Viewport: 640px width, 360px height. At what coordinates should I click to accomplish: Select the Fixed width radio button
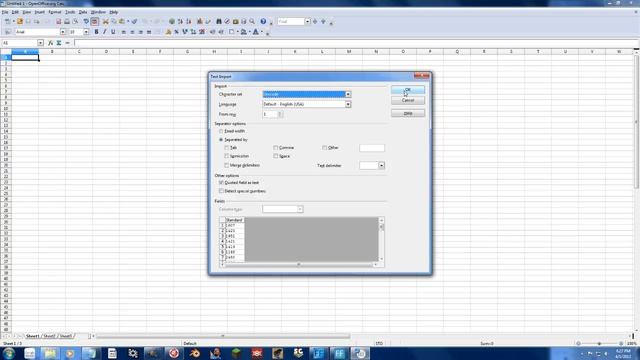click(x=221, y=131)
